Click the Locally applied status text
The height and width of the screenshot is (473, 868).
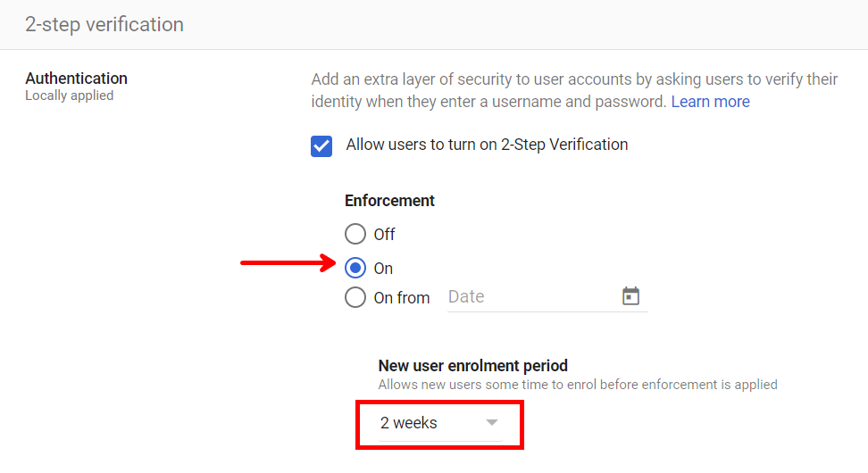click(69, 95)
